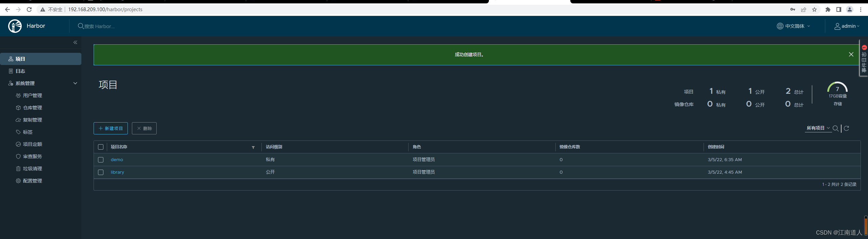Click the admin user avatar icon

click(837, 26)
